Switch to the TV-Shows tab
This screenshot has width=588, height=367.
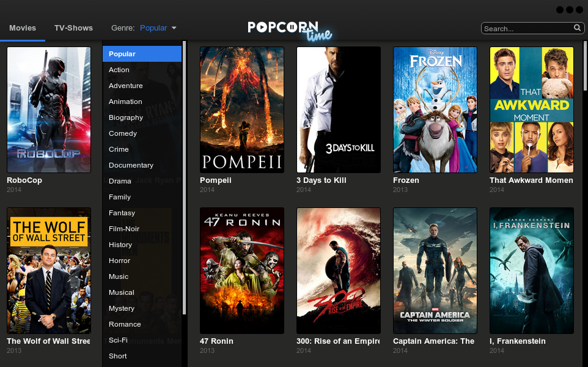73,28
